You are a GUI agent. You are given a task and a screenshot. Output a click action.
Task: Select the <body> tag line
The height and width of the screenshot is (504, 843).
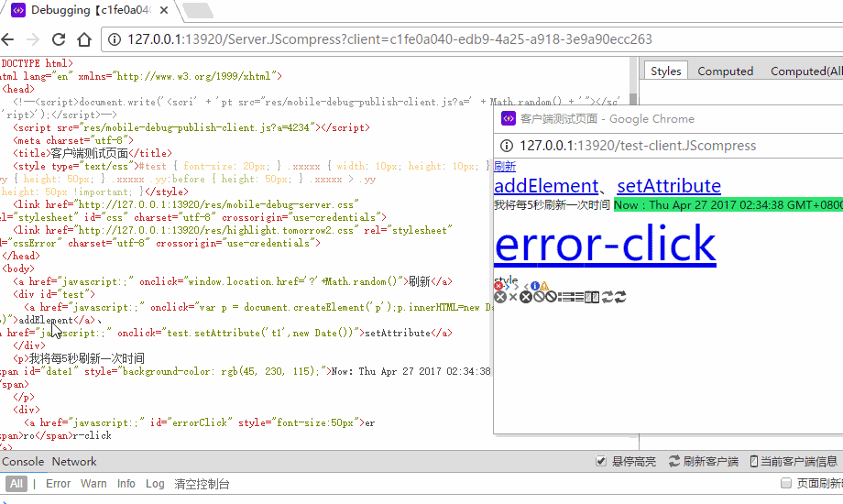point(18,268)
